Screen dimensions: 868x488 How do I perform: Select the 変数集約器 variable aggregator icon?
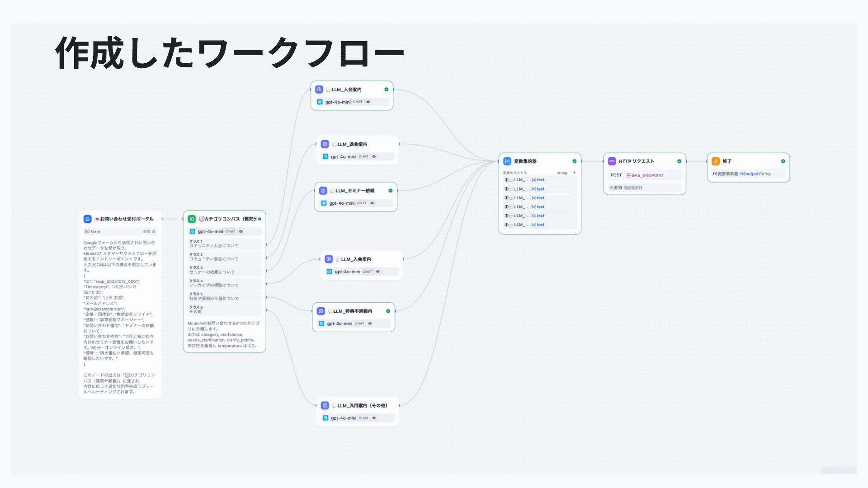click(507, 161)
